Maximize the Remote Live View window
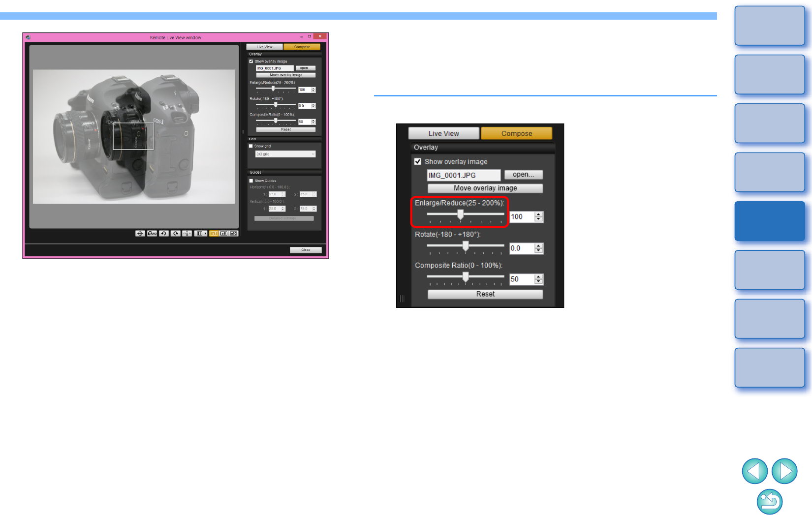The height and width of the screenshot is (515, 812). pyautogui.click(x=310, y=36)
